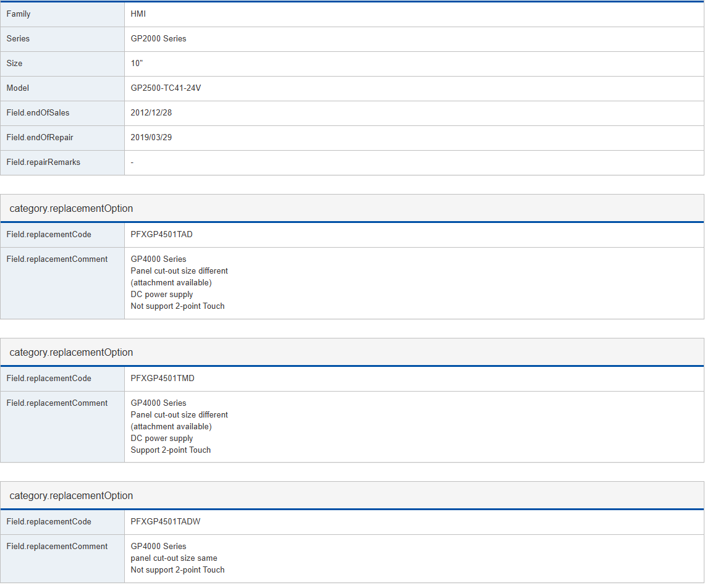Viewport: 705px width, 588px height.
Task: Select the Series label cell
Action: [62, 39]
